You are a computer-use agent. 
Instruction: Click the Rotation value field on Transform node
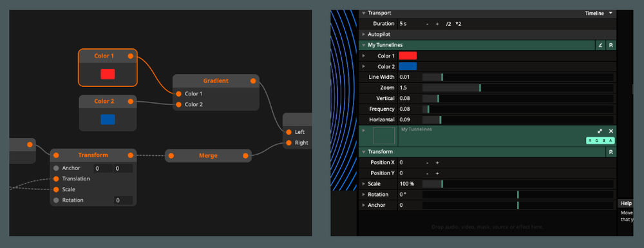click(123, 200)
